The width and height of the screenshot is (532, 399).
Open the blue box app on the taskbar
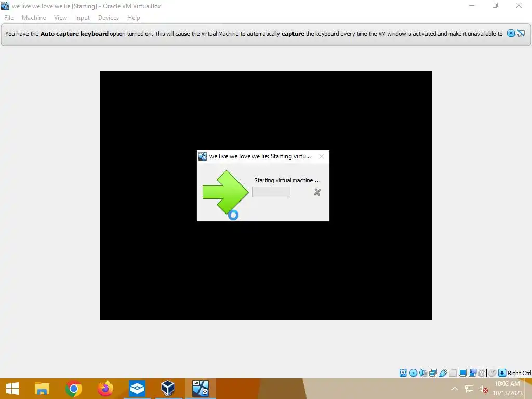point(137,389)
